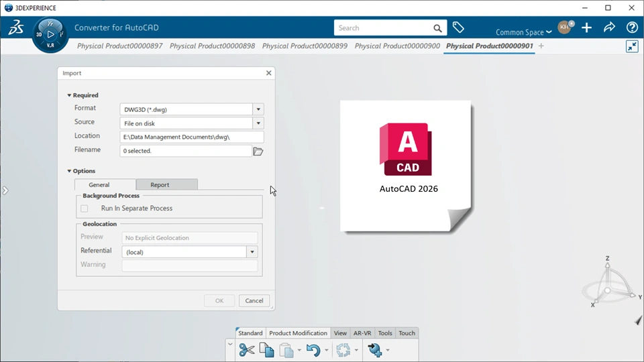The image size is (644, 362).
Task: Click the Preview geolocation field
Action: point(190,238)
